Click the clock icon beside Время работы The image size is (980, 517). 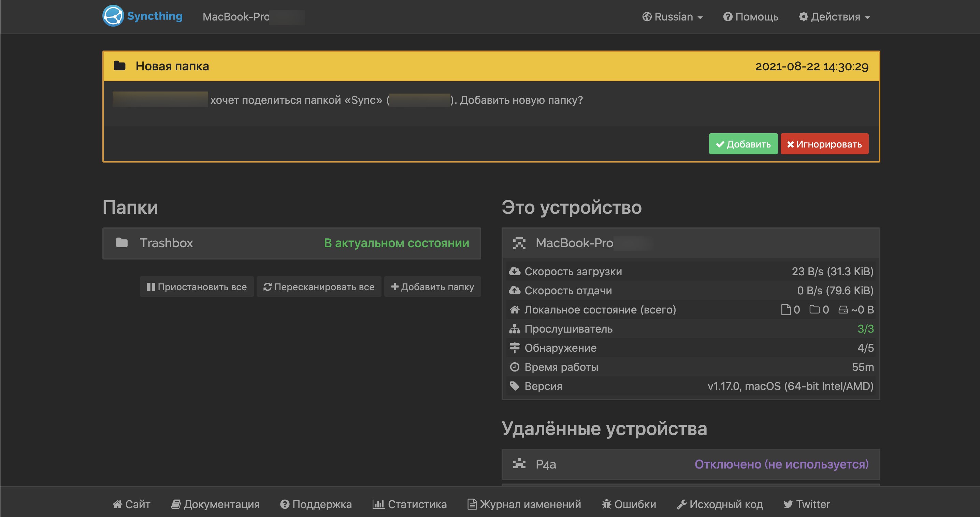[x=515, y=367]
